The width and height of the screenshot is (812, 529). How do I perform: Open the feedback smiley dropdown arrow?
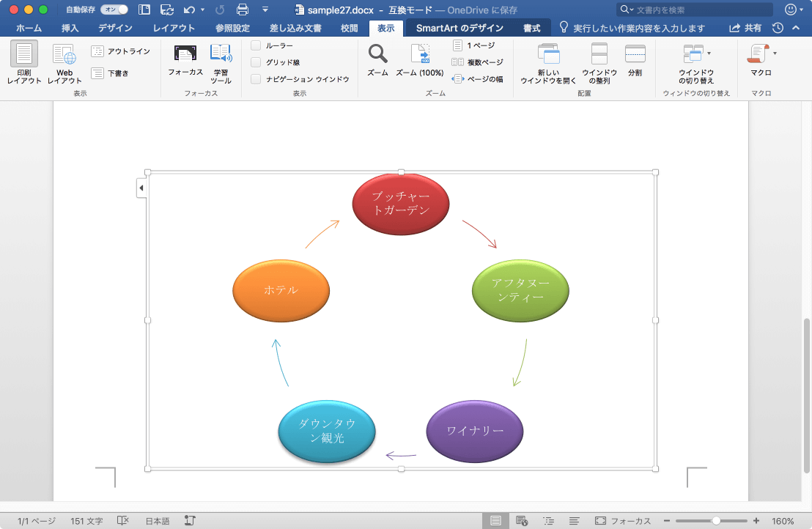coord(801,10)
